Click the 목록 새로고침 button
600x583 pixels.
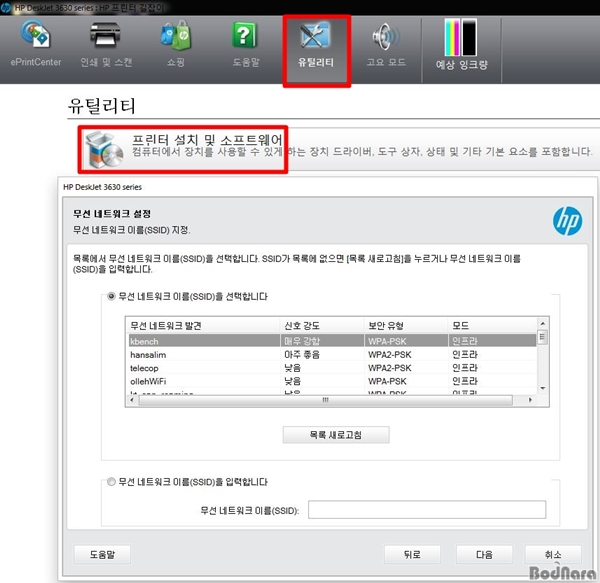coord(336,435)
